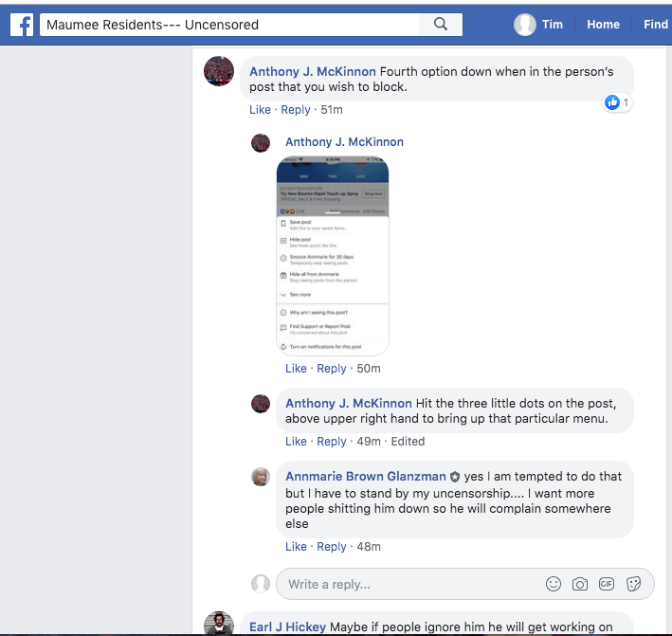Open the attached phone screenshot image

tap(333, 255)
